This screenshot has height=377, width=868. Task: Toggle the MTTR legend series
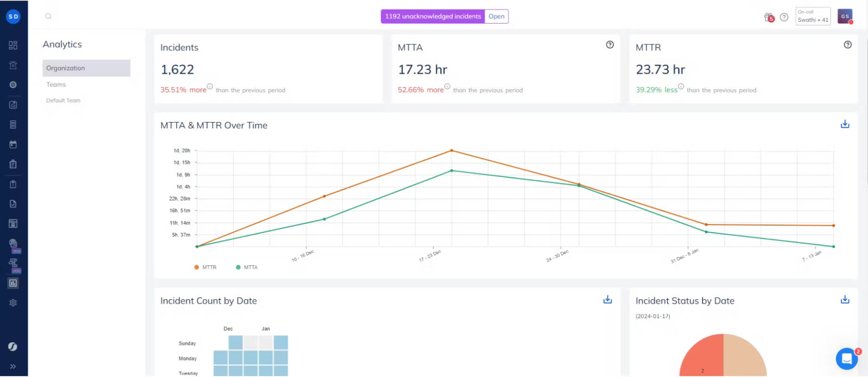(x=205, y=267)
